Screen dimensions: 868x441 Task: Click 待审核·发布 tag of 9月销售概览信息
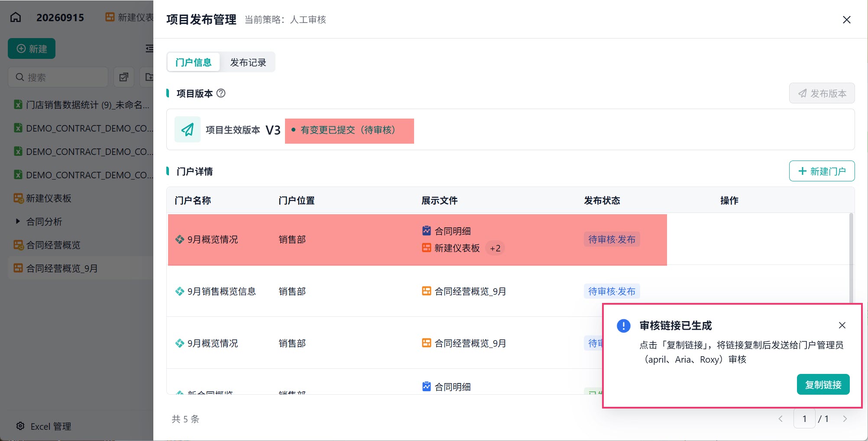pyautogui.click(x=612, y=291)
